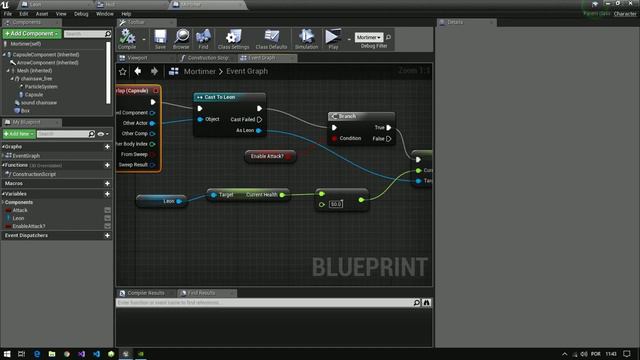
Task: Click the find references search box
Action: coord(264,303)
